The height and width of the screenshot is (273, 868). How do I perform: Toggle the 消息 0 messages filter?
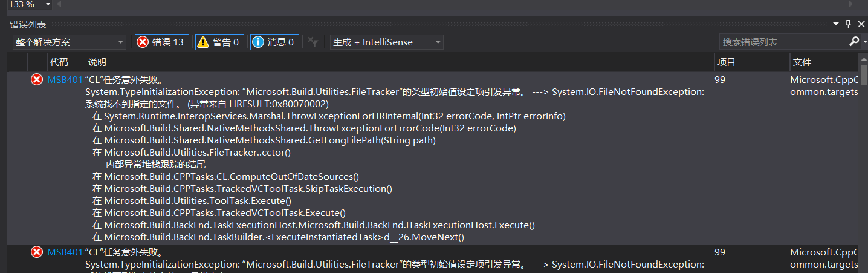[x=275, y=42]
